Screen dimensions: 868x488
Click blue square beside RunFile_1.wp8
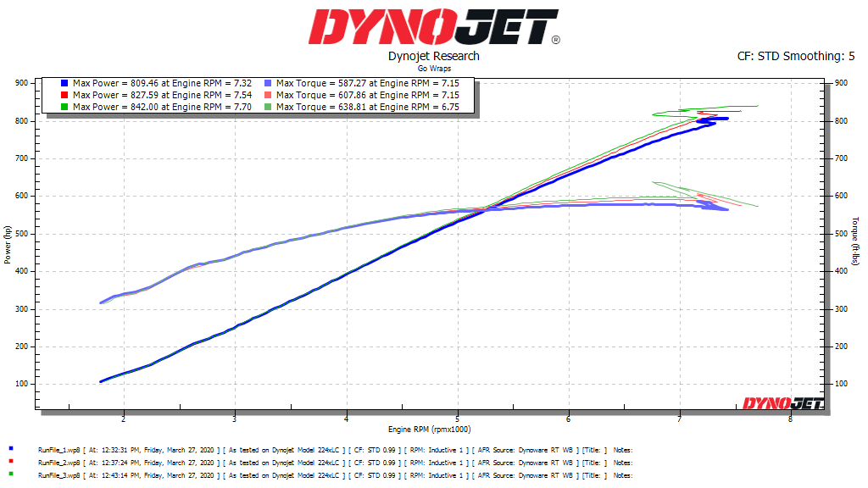[11, 448]
